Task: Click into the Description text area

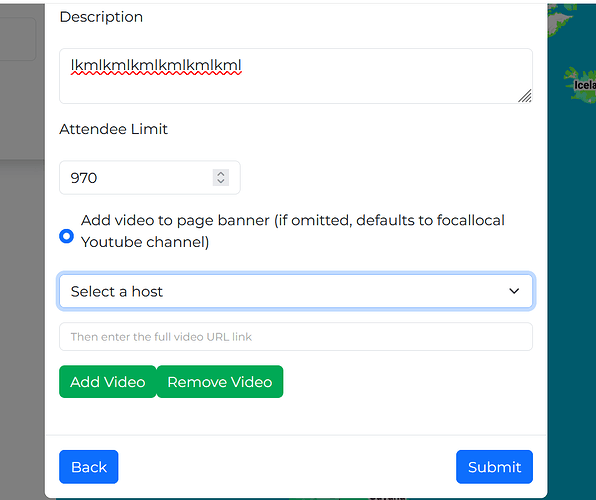Action: click(x=296, y=76)
